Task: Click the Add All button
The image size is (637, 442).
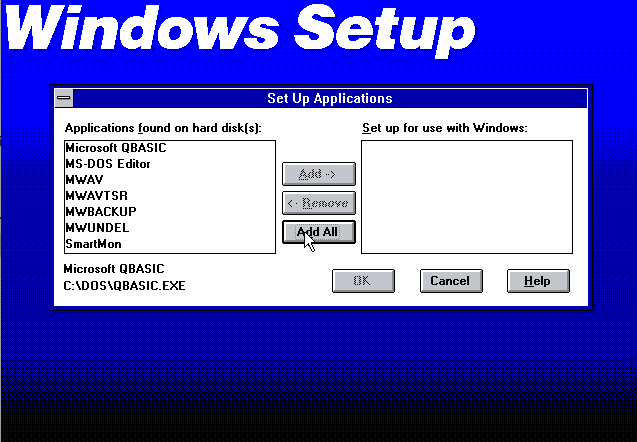Action: coord(318,232)
